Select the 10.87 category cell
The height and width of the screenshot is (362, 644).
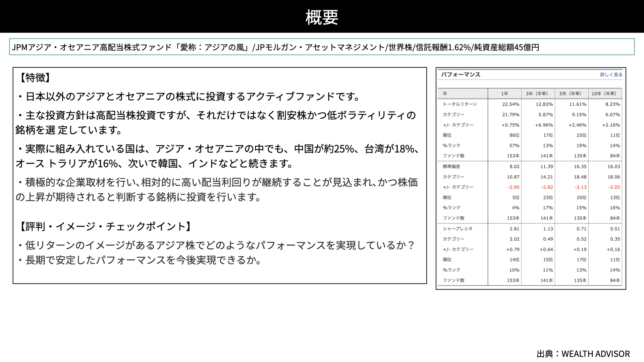(513, 177)
